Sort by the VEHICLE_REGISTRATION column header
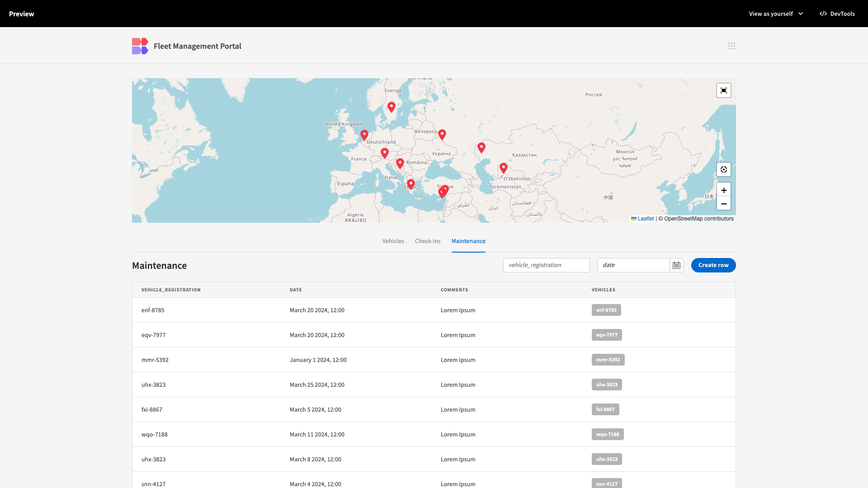The image size is (868, 488). pos(171,290)
